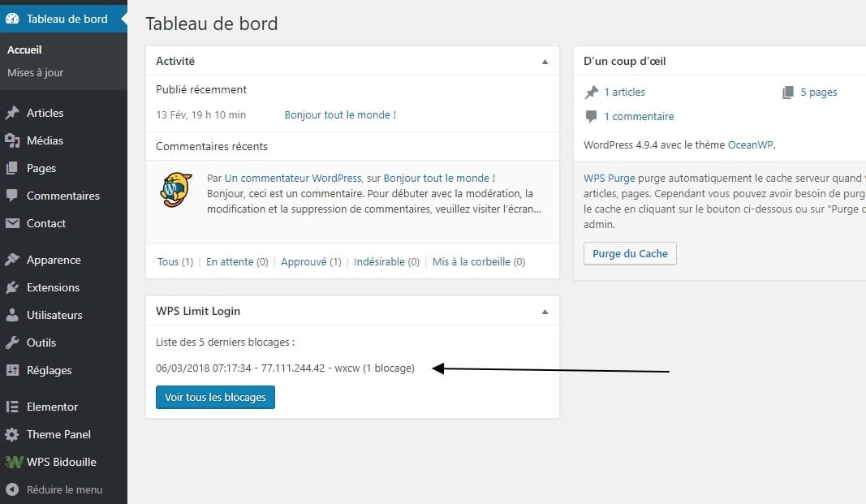Open the Theme Panel menu
866x504 pixels.
[58, 434]
